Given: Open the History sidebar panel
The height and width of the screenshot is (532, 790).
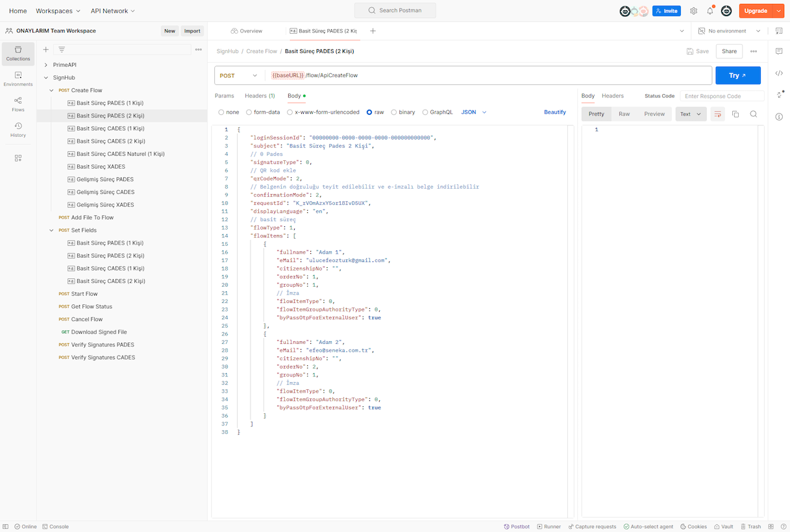Looking at the screenshot, I should tap(18, 129).
